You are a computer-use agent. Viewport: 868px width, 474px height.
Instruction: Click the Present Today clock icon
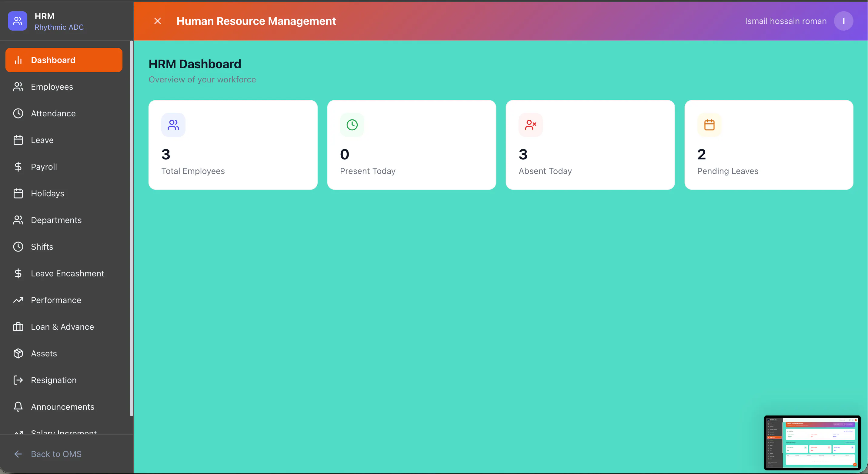click(x=352, y=125)
